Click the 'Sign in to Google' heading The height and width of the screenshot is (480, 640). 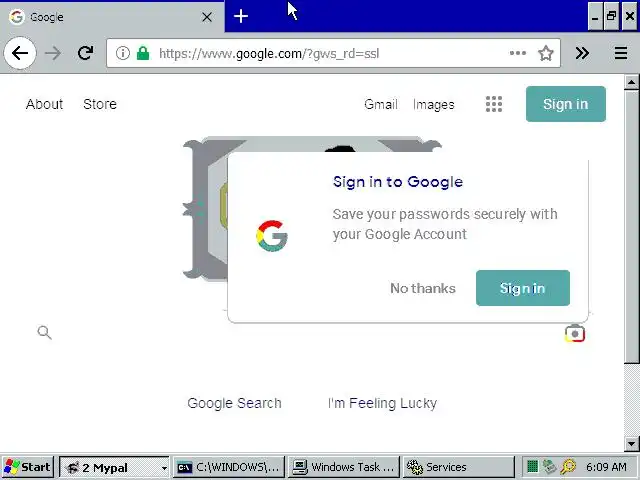click(398, 182)
